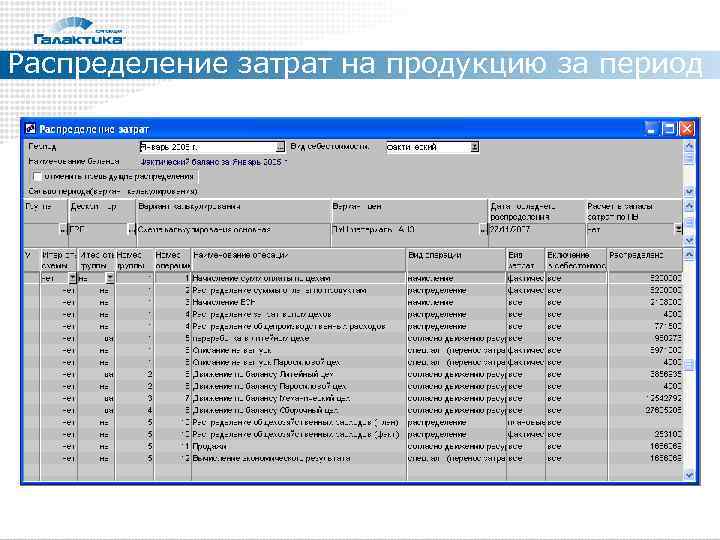Toggle the 'Отменить предыдущие распределения' checkbox
The image size is (720, 540).
click(x=38, y=176)
